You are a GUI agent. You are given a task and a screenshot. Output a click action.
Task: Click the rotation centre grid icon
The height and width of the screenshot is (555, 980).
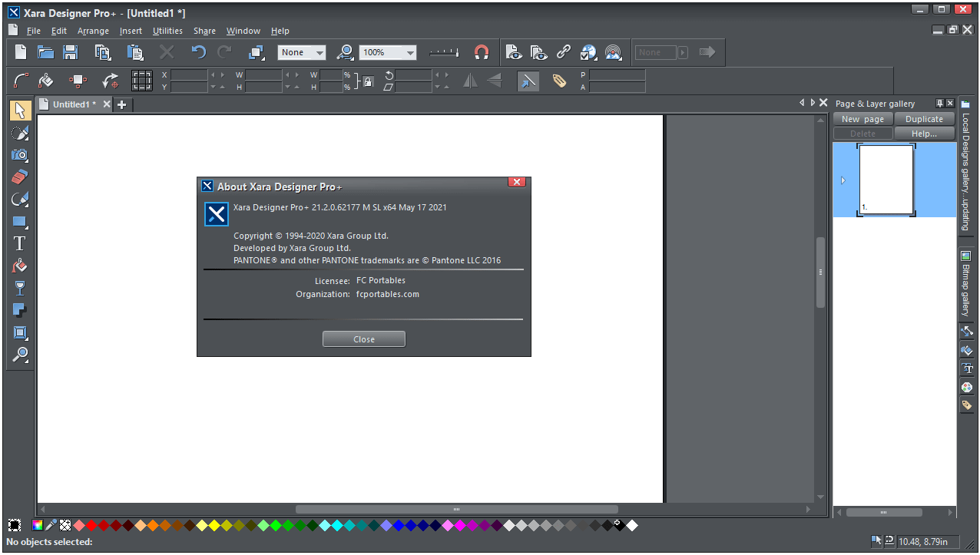[x=142, y=80]
